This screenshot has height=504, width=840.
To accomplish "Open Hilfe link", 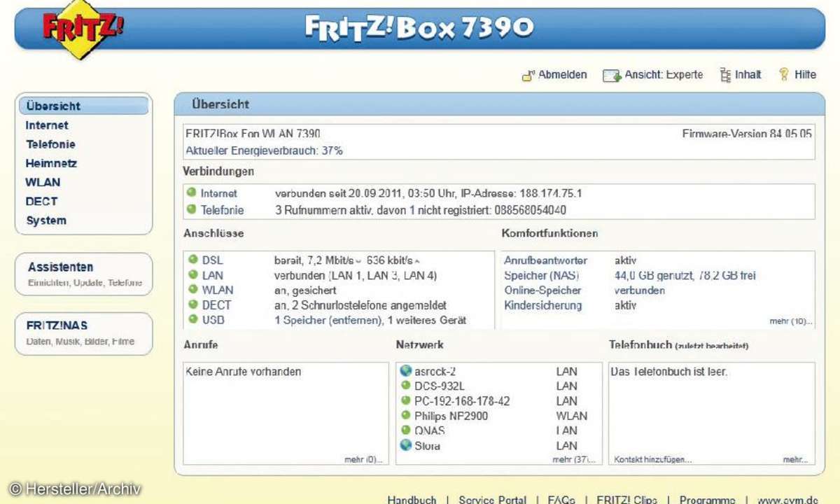I will click(x=805, y=75).
